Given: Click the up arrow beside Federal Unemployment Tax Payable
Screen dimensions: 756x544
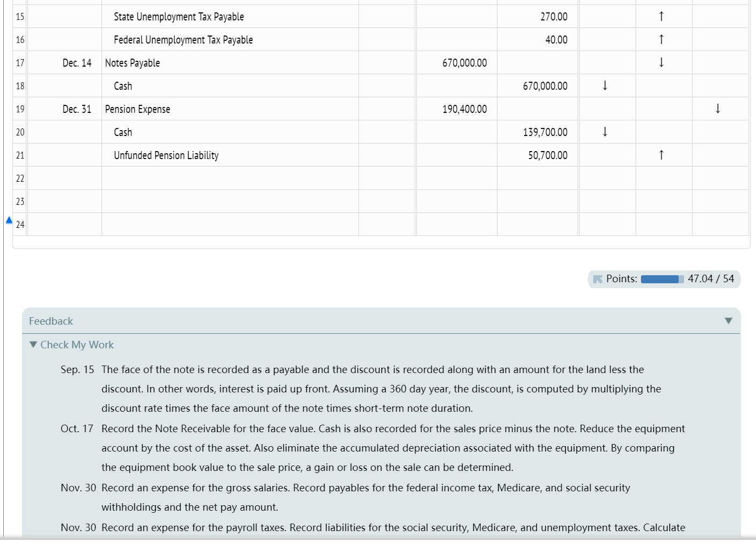Looking at the screenshot, I should coord(662,39).
